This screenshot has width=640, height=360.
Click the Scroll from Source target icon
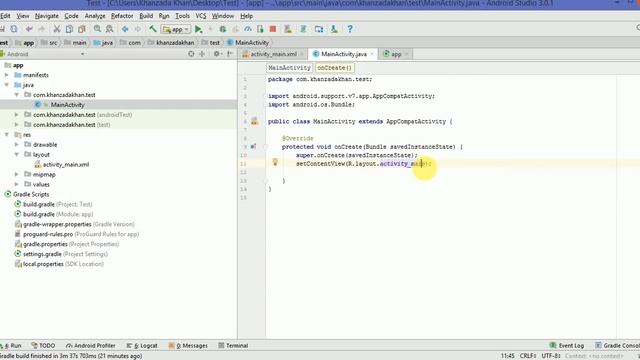pos(191,54)
